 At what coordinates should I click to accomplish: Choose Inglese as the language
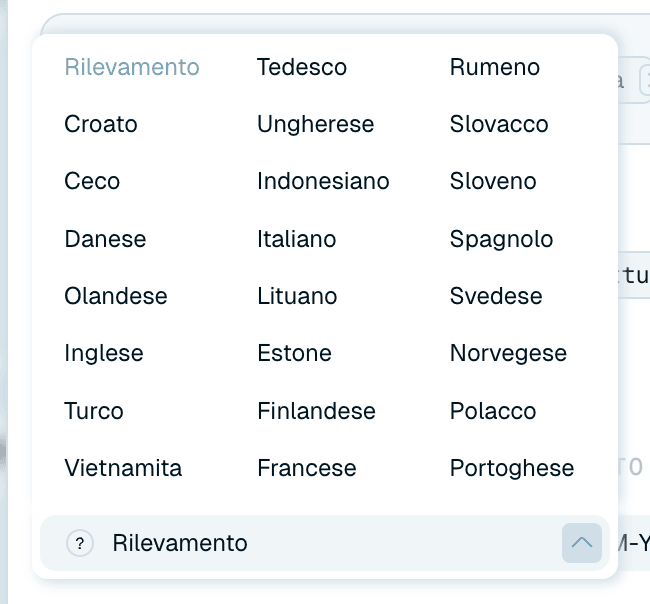point(104,353)
